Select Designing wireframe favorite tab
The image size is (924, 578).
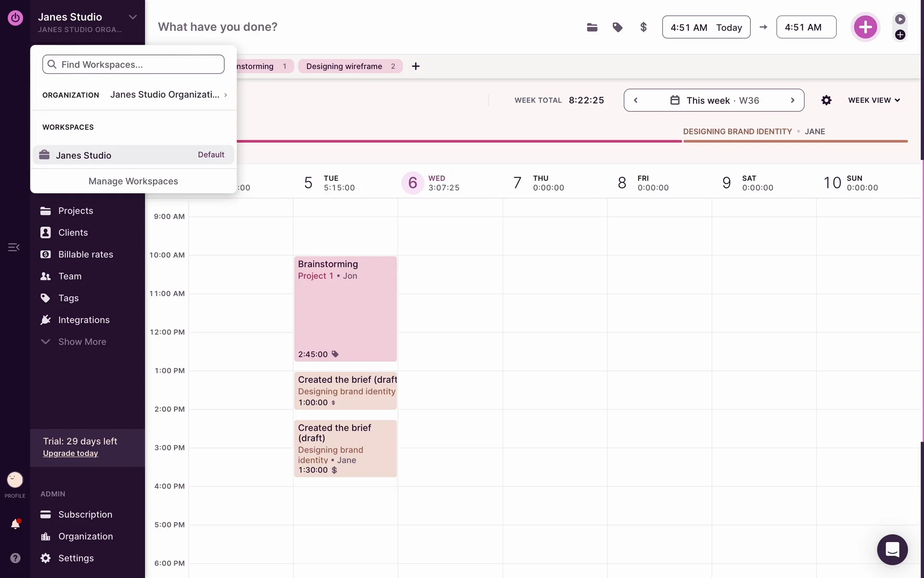click(x=350, y=66)
